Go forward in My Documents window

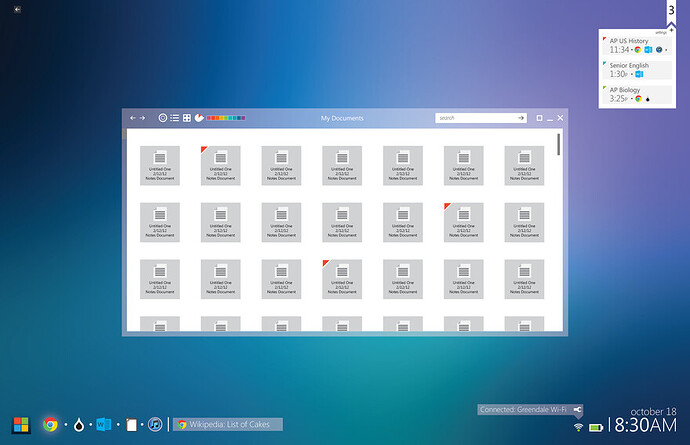click(142, 118)
